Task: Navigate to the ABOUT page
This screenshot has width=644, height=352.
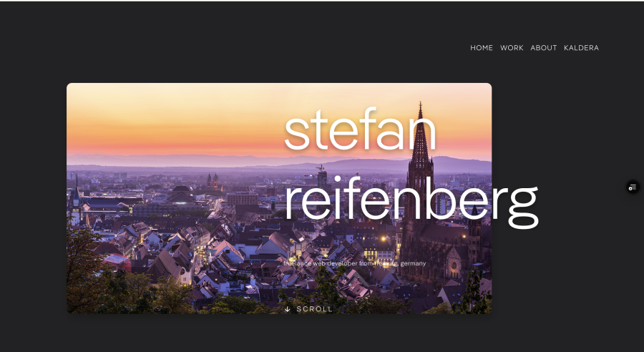Action: point(543,48)
